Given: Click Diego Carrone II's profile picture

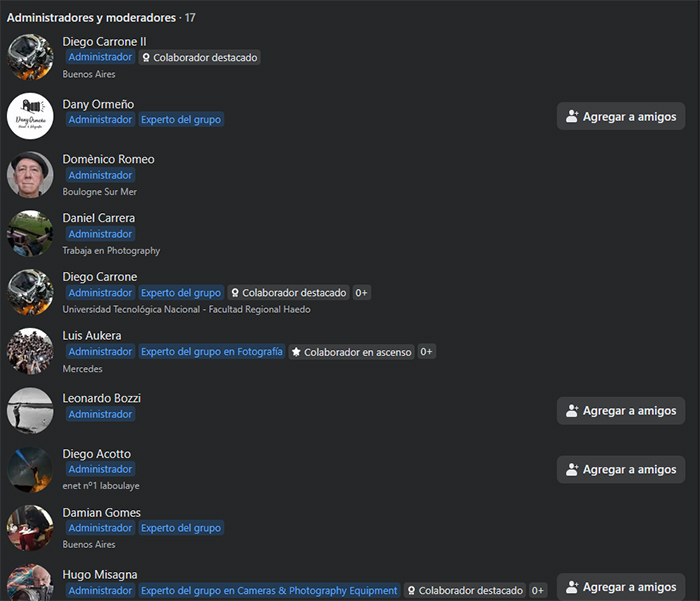Looking at the screenshot, I should point(30,57).
